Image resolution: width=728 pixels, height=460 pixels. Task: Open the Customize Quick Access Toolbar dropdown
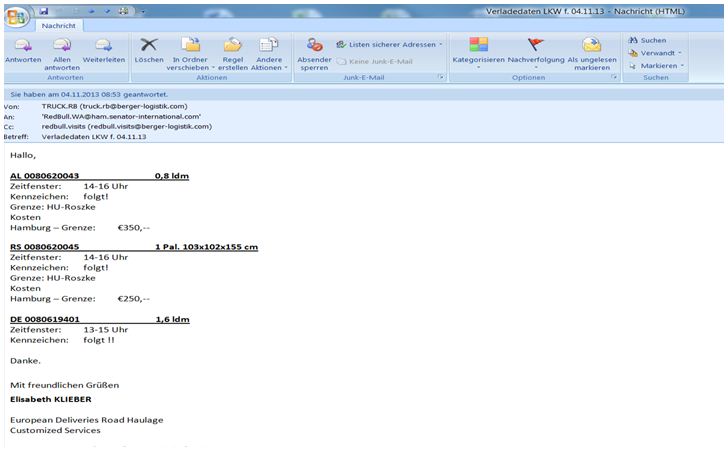(x=143, y=12)
